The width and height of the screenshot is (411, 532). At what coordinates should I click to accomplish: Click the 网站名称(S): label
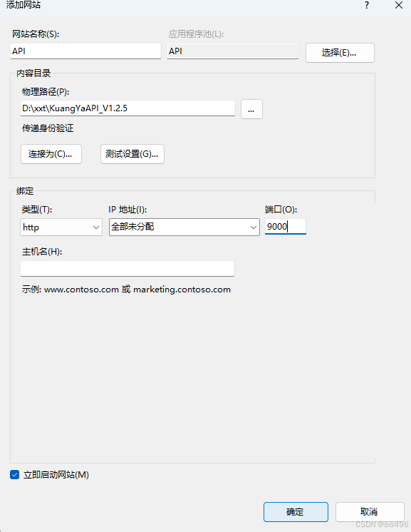[x=36, y=34]
